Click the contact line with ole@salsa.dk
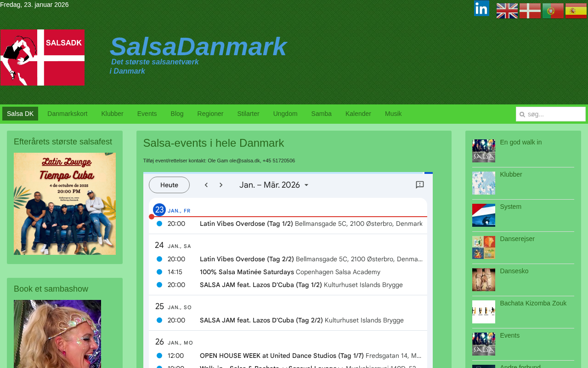This screenshot has height=368, width=588. coord(219,161)
